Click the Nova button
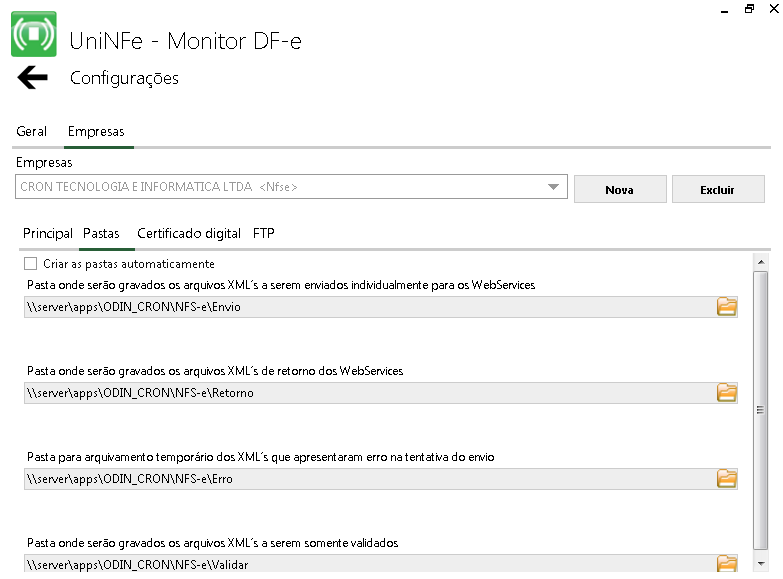 tap(620, 189)
